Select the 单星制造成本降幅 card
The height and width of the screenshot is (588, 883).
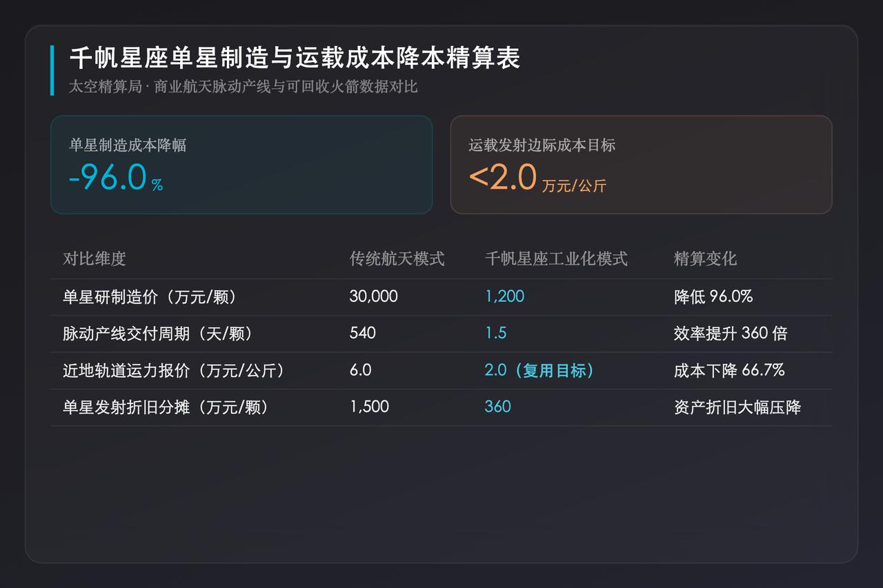point(241,165)
